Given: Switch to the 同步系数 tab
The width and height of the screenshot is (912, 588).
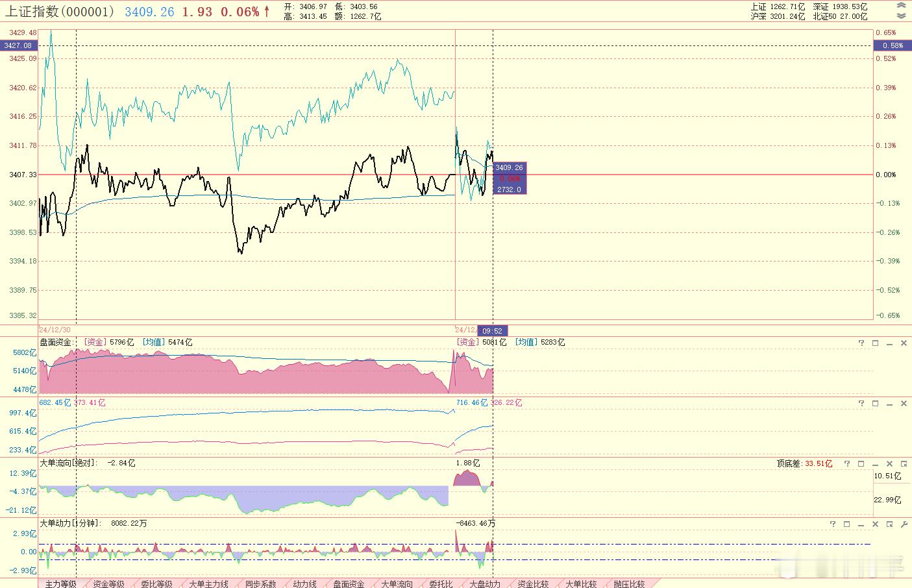Looking at the screenshot, I should (260, 583).
